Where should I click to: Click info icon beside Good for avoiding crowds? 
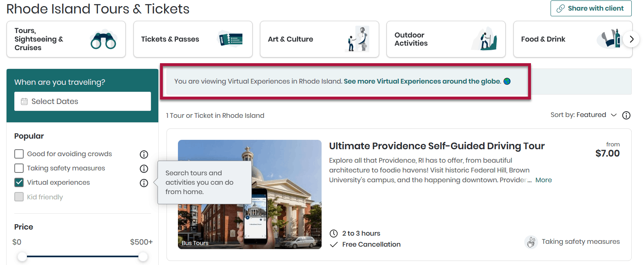[x=144, y=154]
